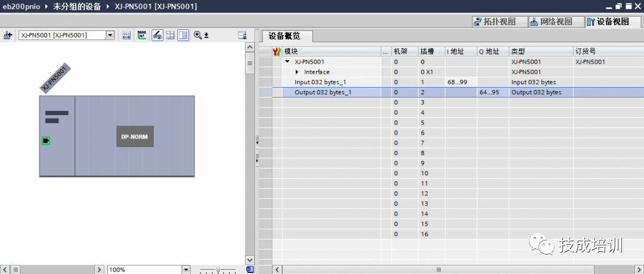Screen dimensions: 644x274
Task: Switch to the 网络视图 tab
Action: [x=552, y=21]
